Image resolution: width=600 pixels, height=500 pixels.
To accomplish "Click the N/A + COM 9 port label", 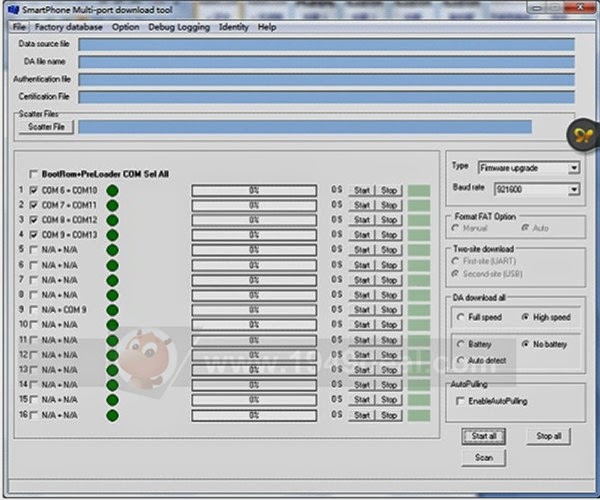I will tap(64, 309).
